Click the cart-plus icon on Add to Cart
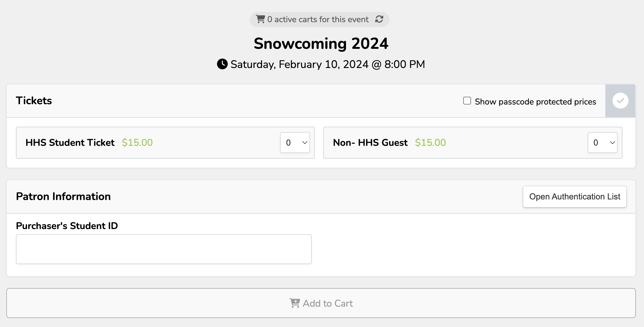Viewport: 644px width, 327px height. [294, 303]
